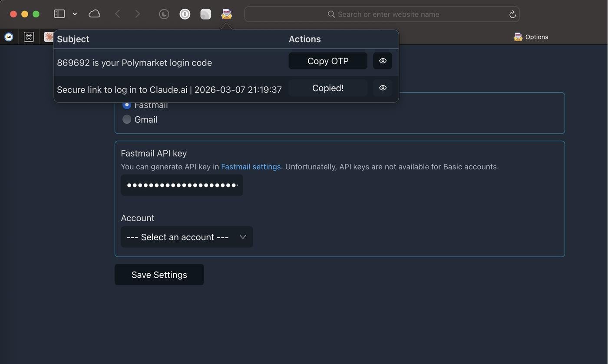The width and height of the screenshot is (608, 364).
Task: Show the Claude.ai secure link email preview
Action: coord(383,88)
